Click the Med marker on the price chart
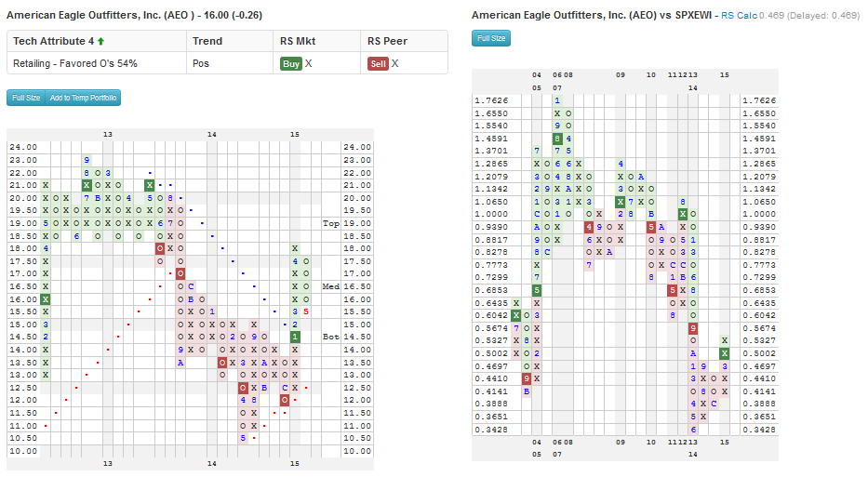Viewport: 868px width, 477px height. pyautogui.click(x=331, y=286)
